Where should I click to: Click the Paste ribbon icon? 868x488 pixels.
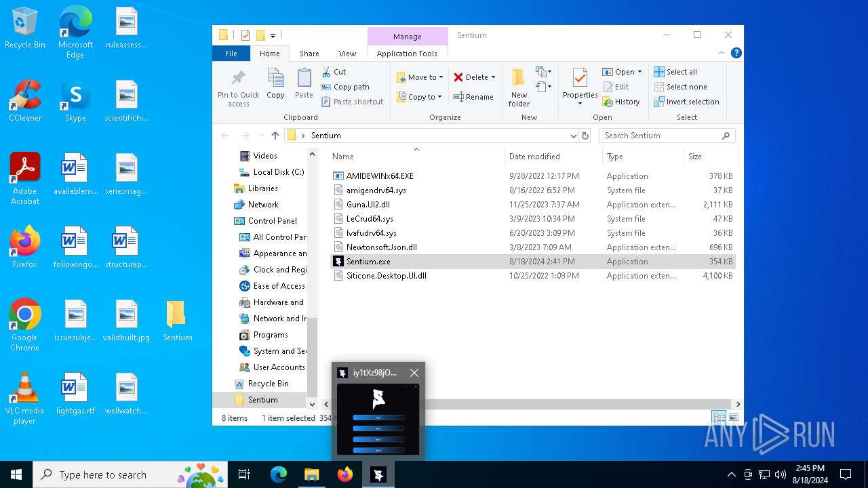click(304, 83)
